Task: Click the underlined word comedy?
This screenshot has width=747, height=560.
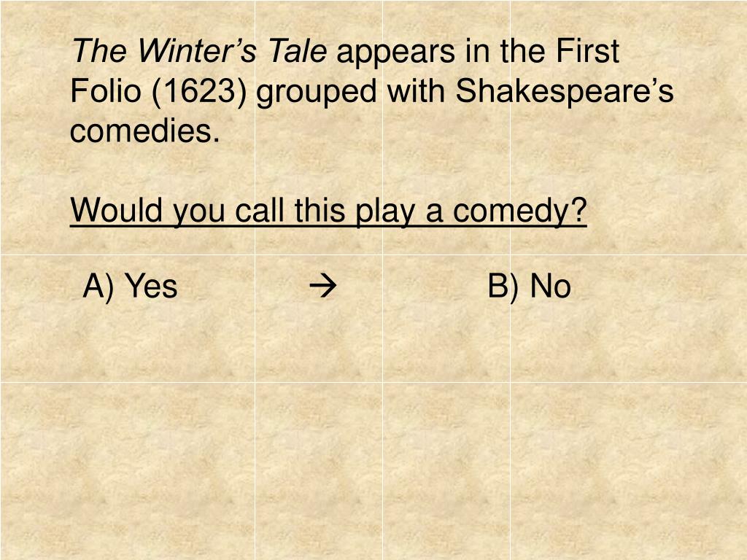Action: [x=519, y=211]
